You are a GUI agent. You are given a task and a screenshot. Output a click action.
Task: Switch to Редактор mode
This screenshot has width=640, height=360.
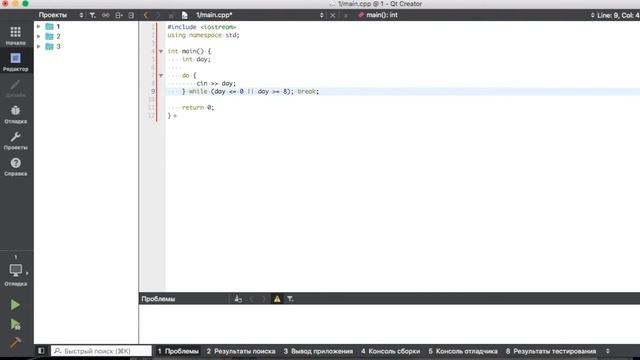pyautogui.click(x=16, y=61)
